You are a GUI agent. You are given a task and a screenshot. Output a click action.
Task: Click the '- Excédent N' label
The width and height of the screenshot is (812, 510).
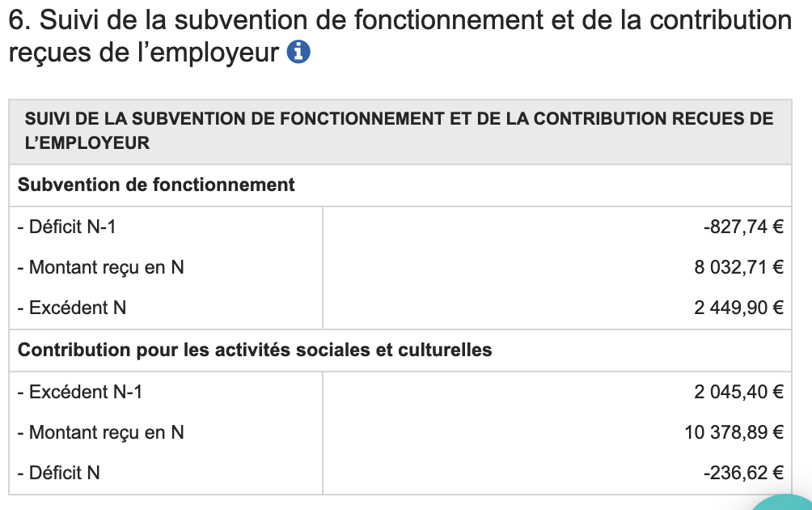tap(72, 308)
